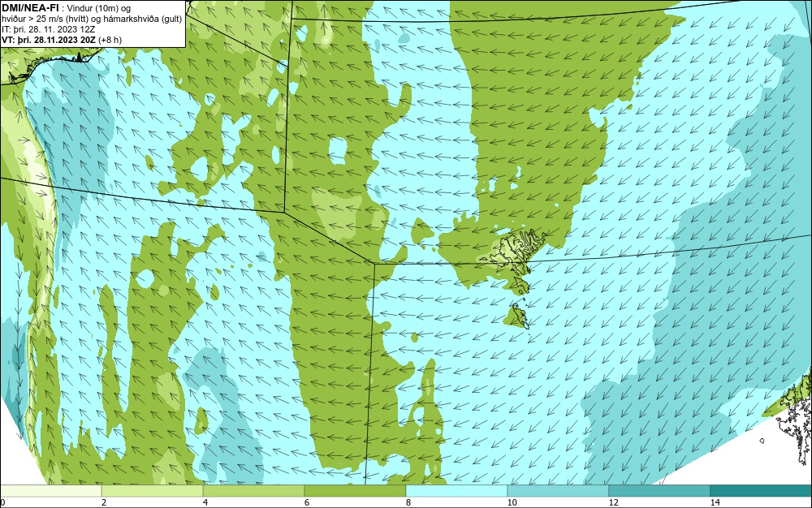Click the 'VT: þri. 28.11.2023 20Z' line
This screenshot has height=508, width=812.
62,40
